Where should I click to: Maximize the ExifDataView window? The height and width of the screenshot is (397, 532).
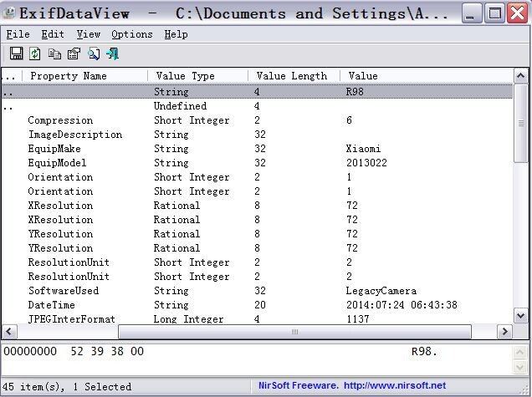coord(494,13)
